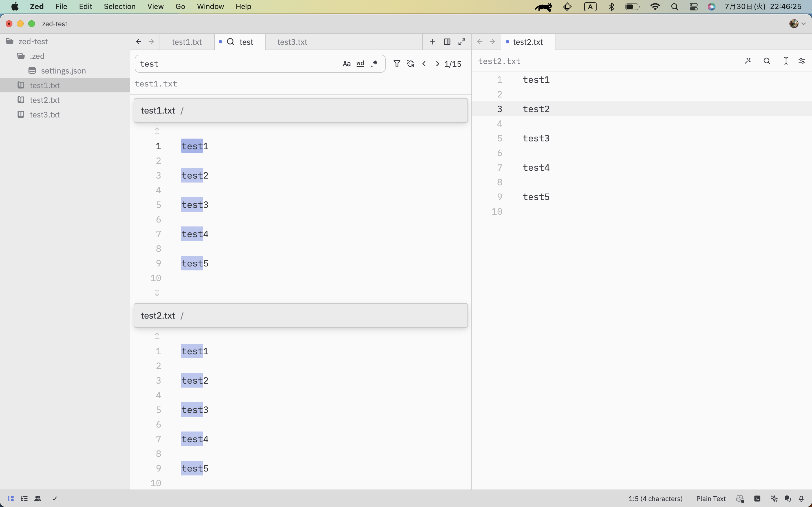Image resolution: width=812 pixels, height=507 pixels.
Task: Switch to the test3.txt tab
Action: coord(292,42)
